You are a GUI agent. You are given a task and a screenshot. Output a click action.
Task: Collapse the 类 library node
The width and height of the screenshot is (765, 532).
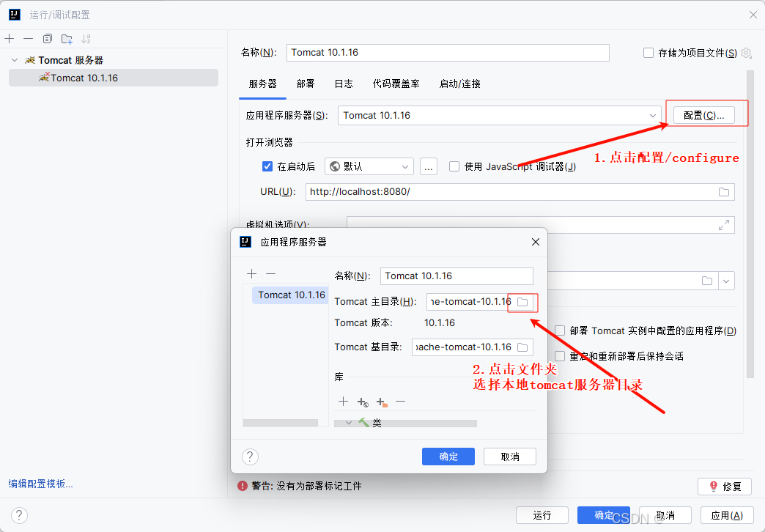[x=348, y=423]
